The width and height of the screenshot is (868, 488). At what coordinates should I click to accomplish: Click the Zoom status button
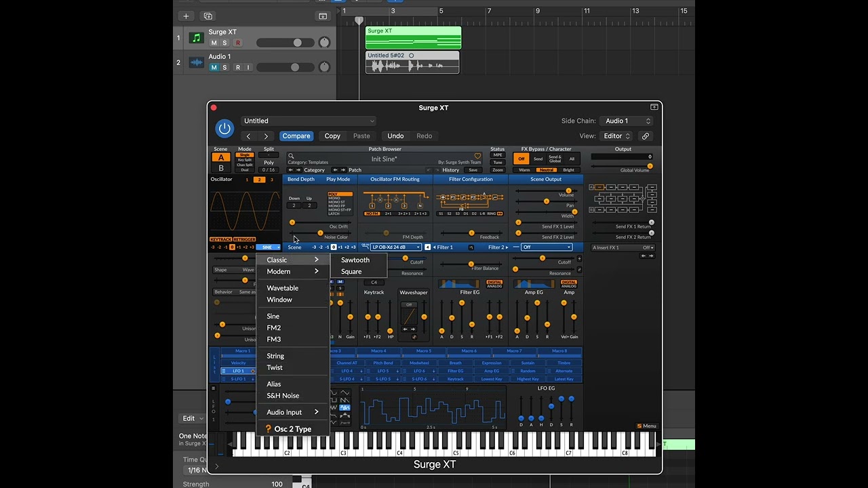coord(498,170)
